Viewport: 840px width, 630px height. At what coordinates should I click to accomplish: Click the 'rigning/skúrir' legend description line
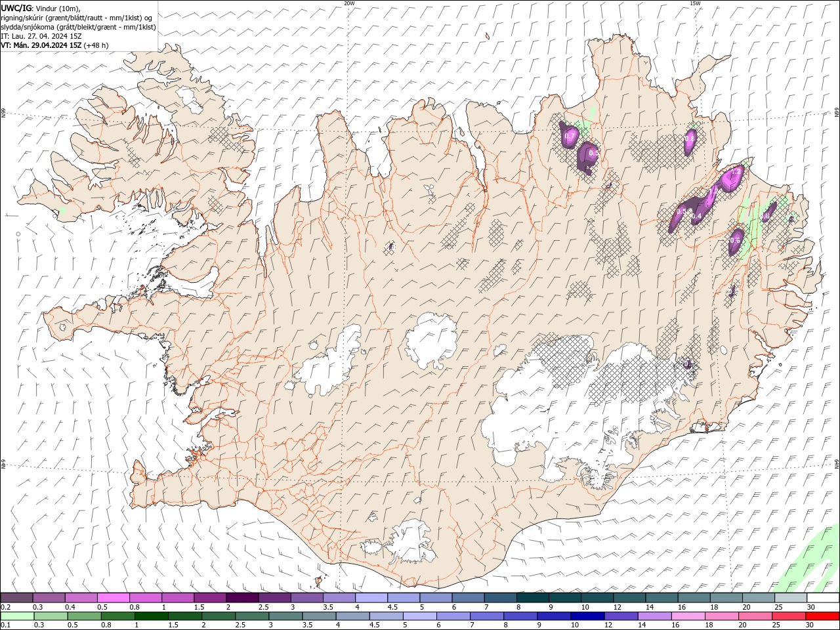click(77, 18)
